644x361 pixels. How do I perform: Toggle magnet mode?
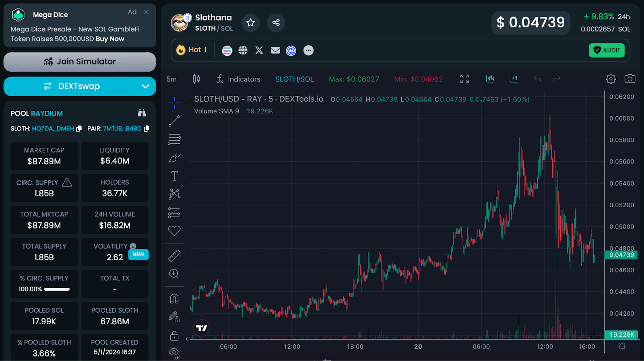(174, 299)
